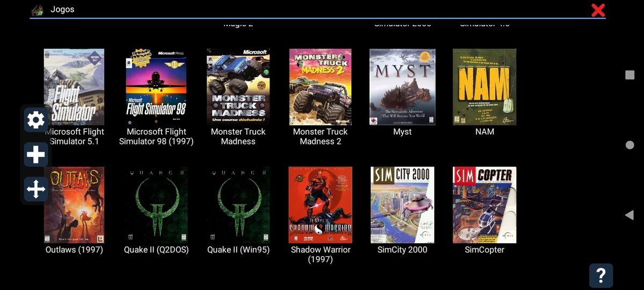Click the "Shadow Warrior (1997)" label

pos(320,255)
